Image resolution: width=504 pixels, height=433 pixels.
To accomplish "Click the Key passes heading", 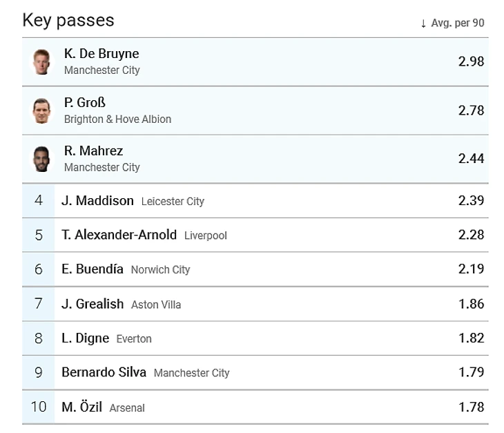I will [x=68, y=20].
